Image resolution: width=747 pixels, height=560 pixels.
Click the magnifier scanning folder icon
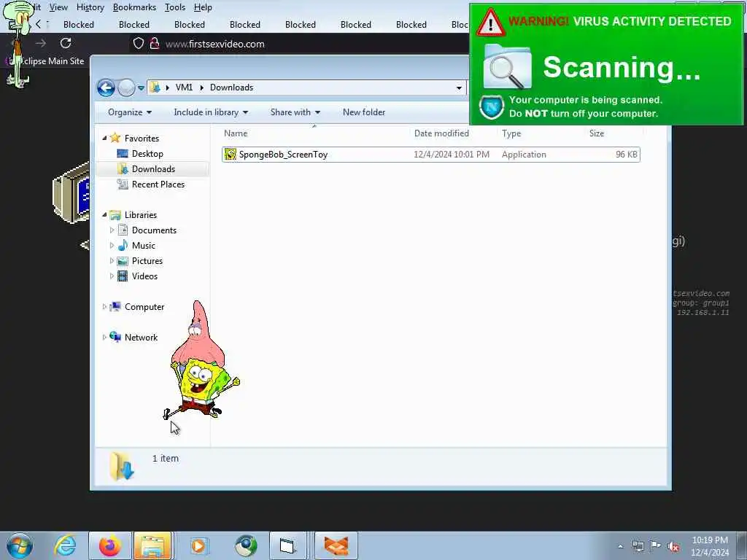pyautogui.click(x=507, y=66)
